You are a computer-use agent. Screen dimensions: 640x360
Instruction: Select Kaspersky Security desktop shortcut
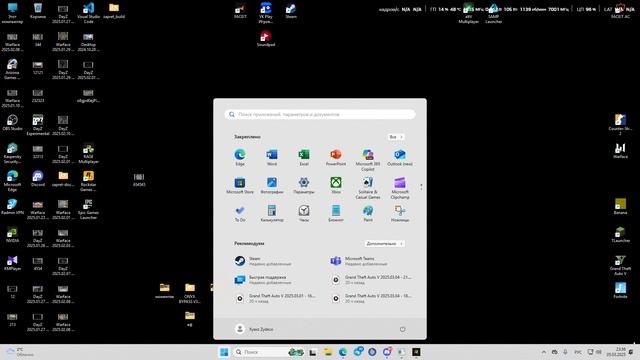click(12, 153)
